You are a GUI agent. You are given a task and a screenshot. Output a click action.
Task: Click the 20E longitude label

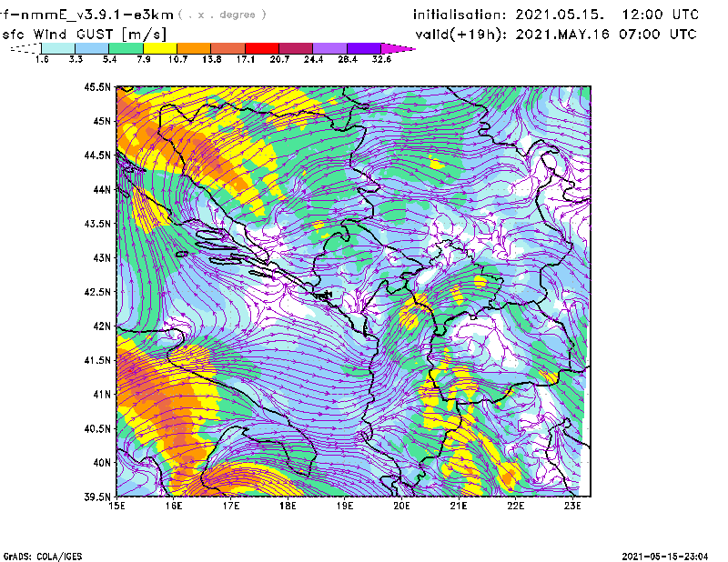pos(401,506)
